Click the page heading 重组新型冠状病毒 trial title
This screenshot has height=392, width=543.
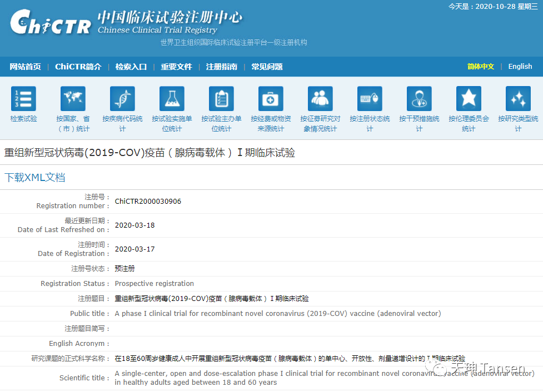[x=150, y=153]
